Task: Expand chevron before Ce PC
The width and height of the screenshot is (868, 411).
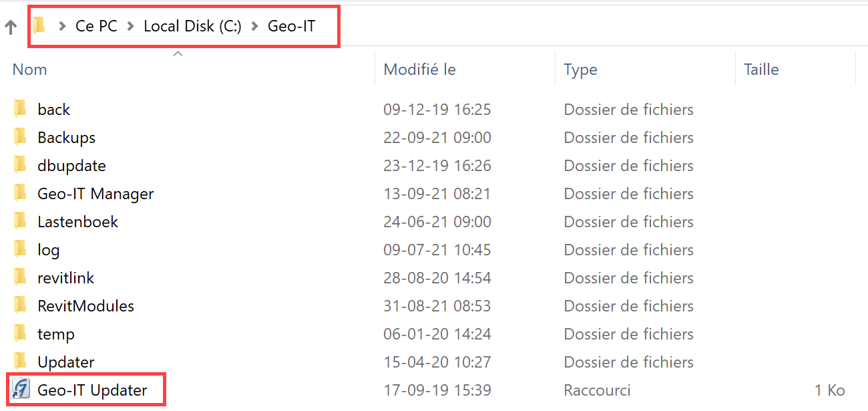Action: pos(63,27)
